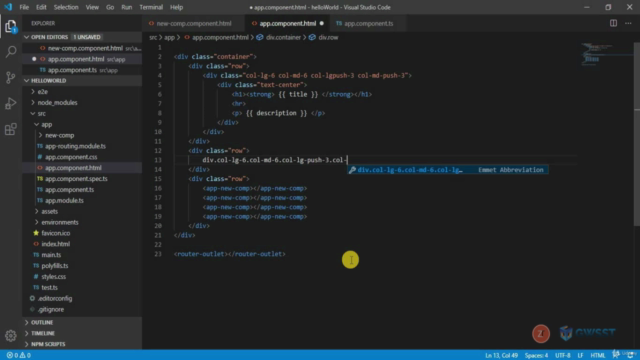Viewport: 640px width, 360px height.
Task: Click errors and warnings status indicator
Action: click(18, 355)
